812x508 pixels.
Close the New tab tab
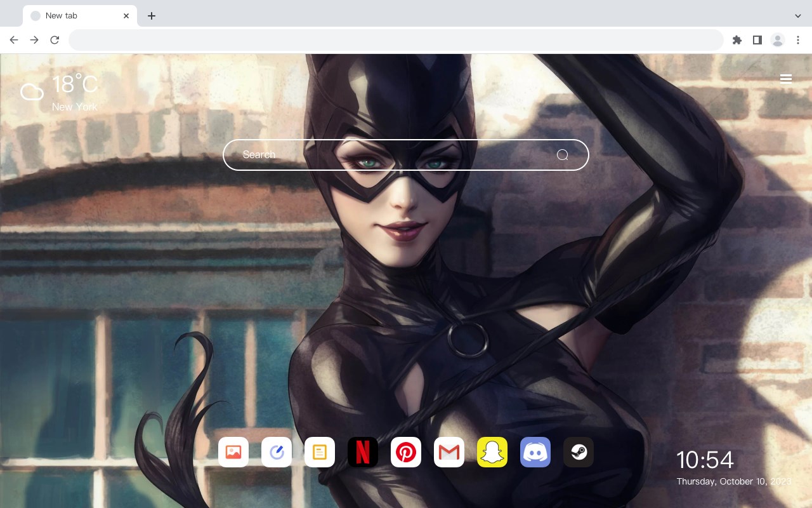coord(126,16)
